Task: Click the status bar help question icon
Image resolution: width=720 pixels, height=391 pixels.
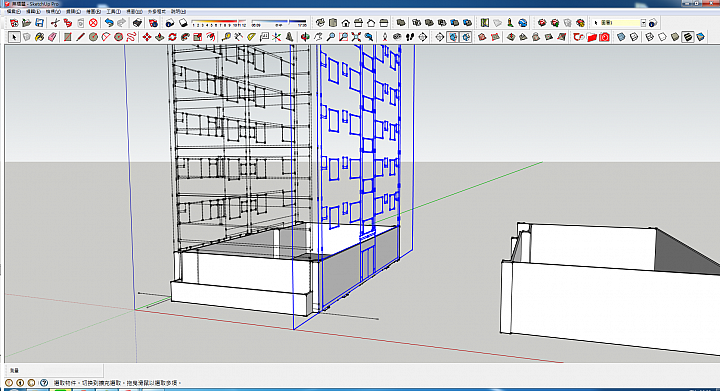Action: (x=44, y=382)
